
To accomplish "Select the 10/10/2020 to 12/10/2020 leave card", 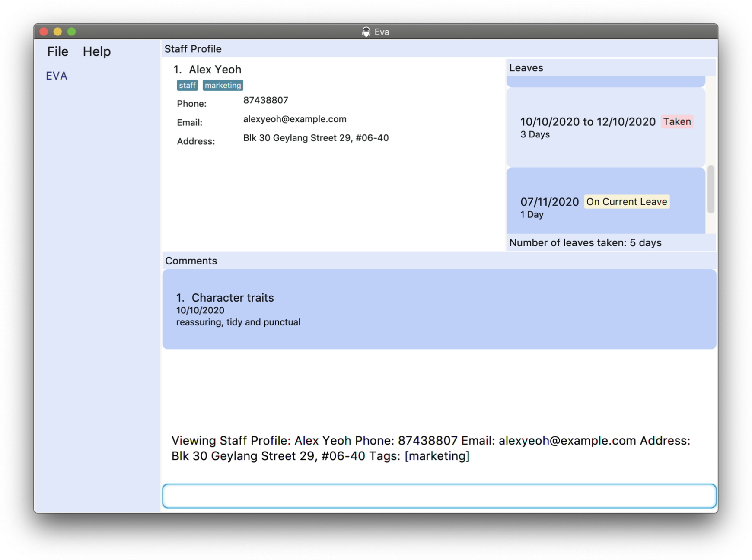I will (x=605, y=127).
